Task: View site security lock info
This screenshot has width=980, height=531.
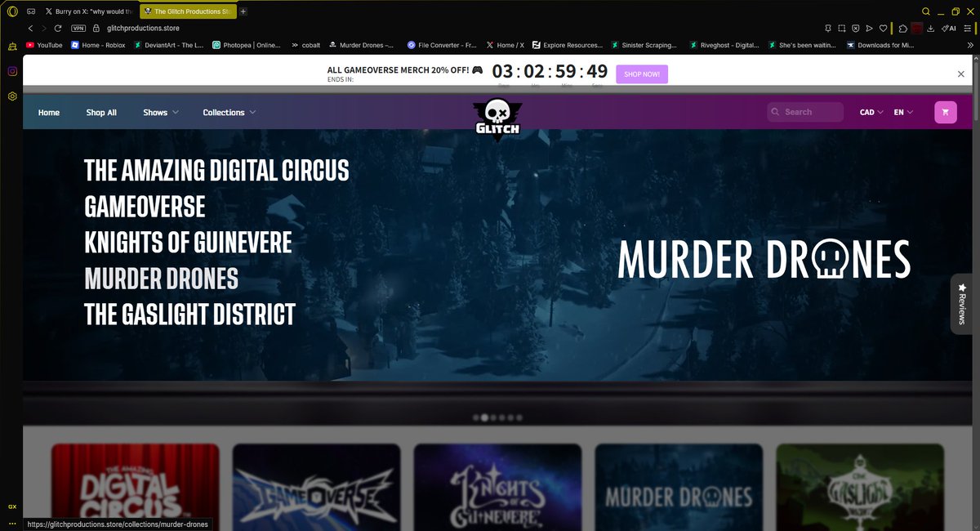Action: (x=98, y=28)
